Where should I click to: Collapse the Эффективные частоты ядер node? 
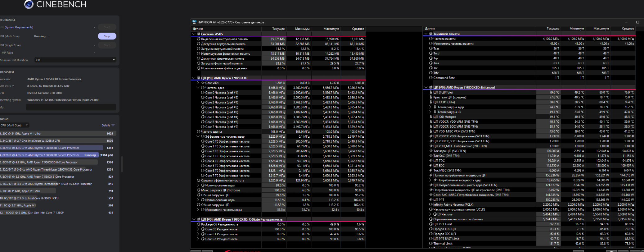point(198,136)
